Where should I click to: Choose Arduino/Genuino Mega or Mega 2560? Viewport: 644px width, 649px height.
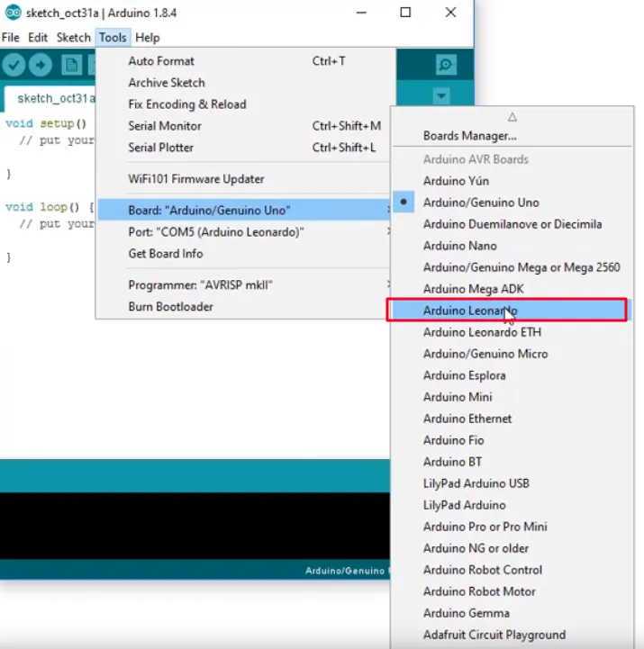pyautogui.click(x=512, y=267)
